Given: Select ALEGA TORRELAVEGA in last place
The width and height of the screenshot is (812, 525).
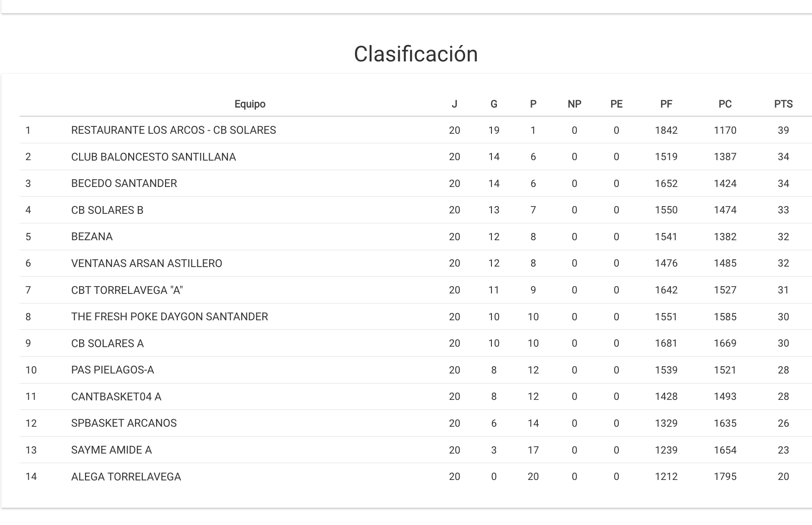Looking at the screenshot, I should (126, 477).
